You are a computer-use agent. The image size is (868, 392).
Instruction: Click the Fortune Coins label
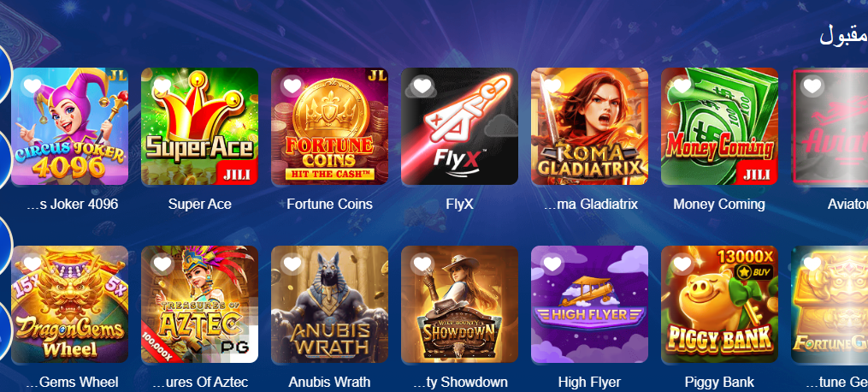tap(329, 205)
